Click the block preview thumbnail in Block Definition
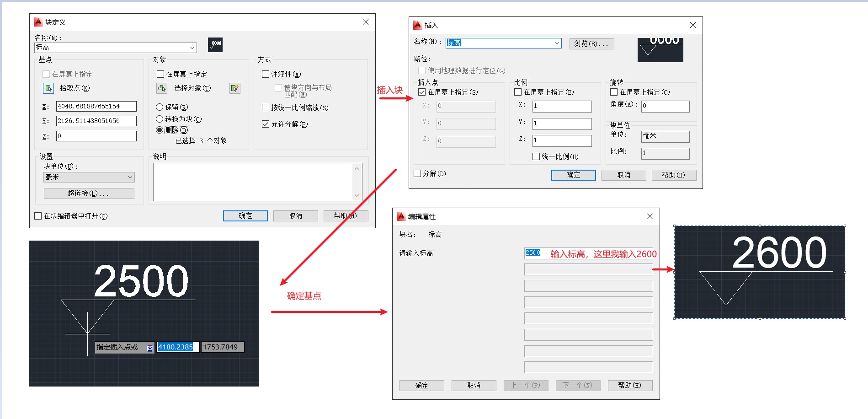Screen dimensions: 868x419 [215, 44]
